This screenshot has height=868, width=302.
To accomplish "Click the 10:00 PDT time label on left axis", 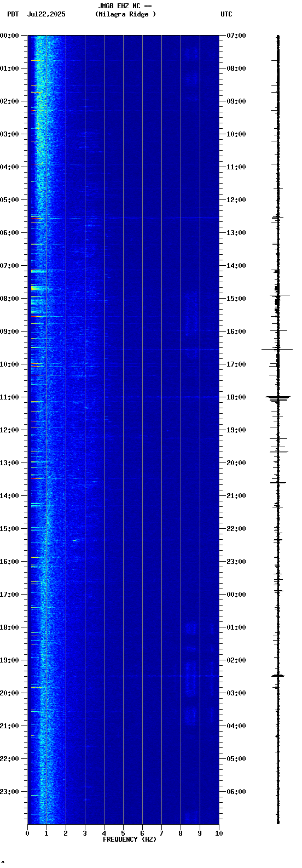I will click(9, 364).
